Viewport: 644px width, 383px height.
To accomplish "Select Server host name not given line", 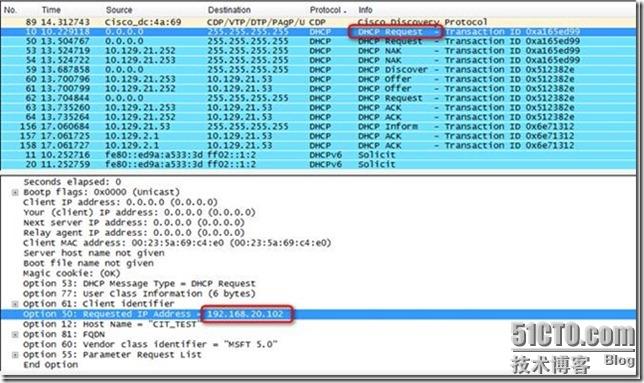I will click(x=94, y=253).
